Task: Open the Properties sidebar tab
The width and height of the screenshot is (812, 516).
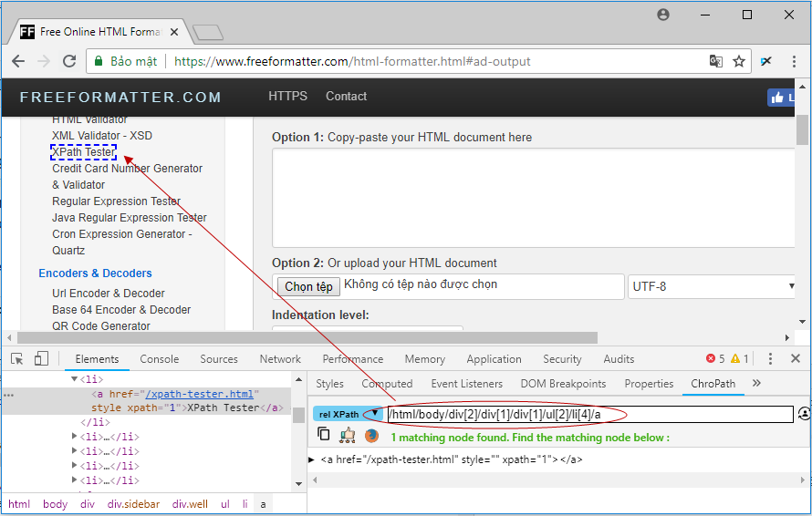Action: (649, 384)
